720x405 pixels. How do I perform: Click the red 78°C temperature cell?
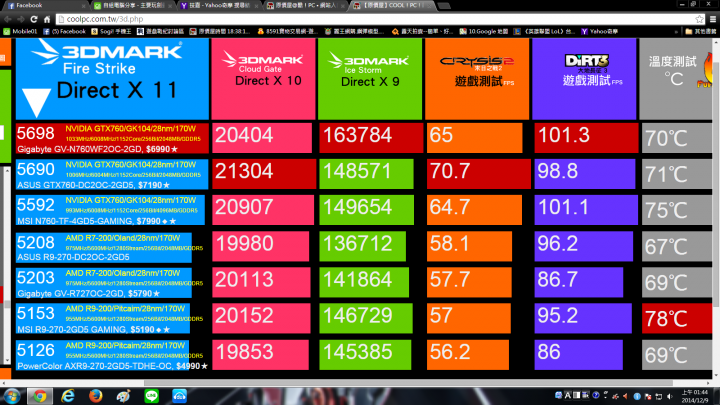[677, 318]
